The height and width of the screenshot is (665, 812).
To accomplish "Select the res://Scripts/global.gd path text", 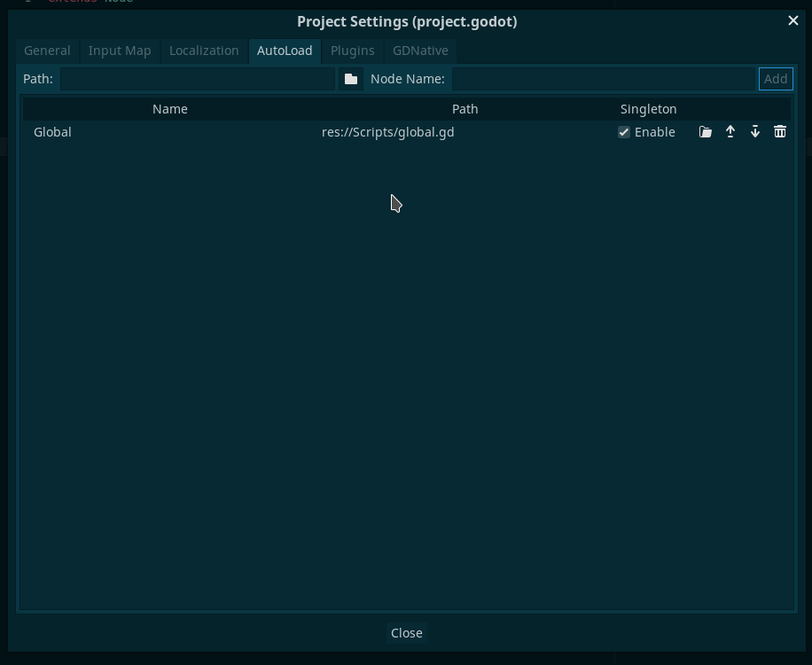I will coord(387,131).
